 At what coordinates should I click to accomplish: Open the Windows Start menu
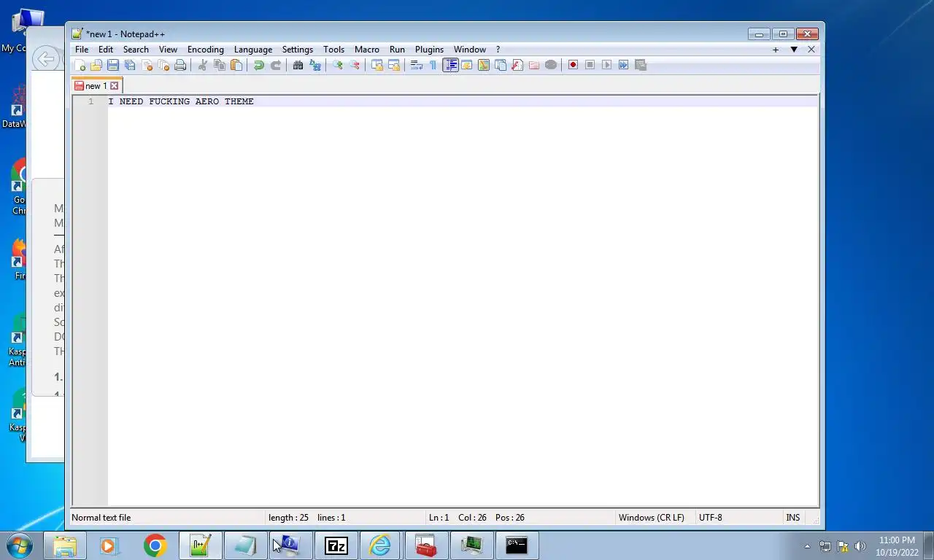point(19,545)
